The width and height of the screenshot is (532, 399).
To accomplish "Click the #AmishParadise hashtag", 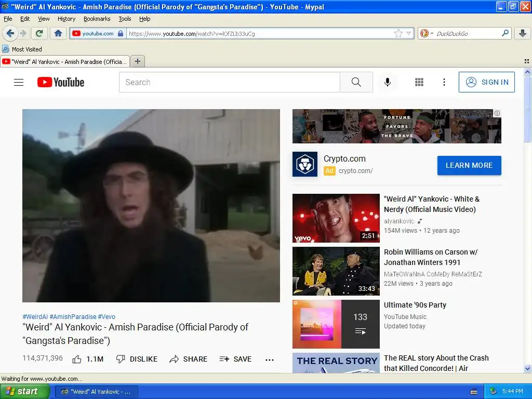I will click(73, 316).
